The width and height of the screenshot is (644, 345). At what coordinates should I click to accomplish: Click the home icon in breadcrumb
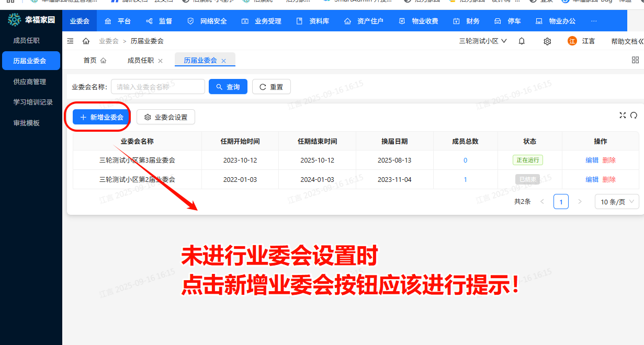86,41
